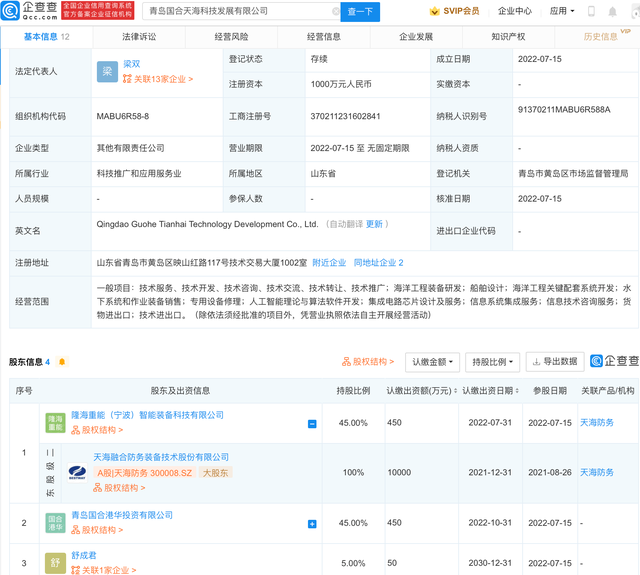The width and height of the screenshot is (640, 575).
Task: Click the company name search field
Action: tap(240, 12)
